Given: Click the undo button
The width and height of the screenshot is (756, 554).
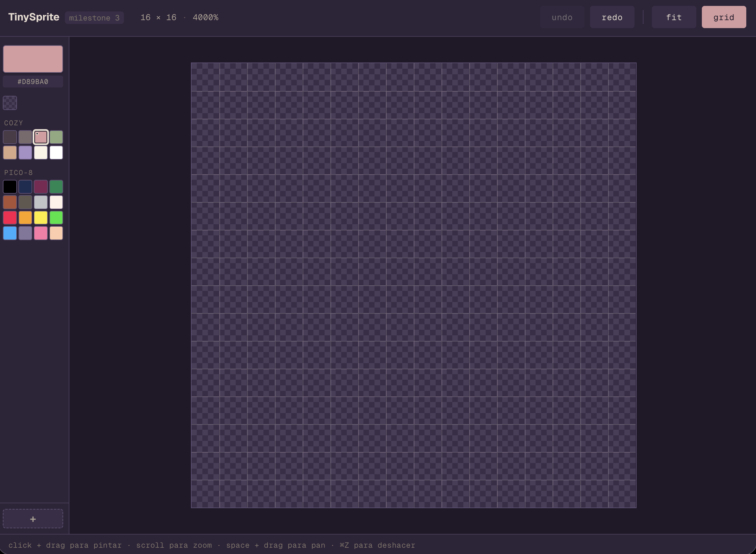Looking at the screenshot, I should (x=562, y=17).
